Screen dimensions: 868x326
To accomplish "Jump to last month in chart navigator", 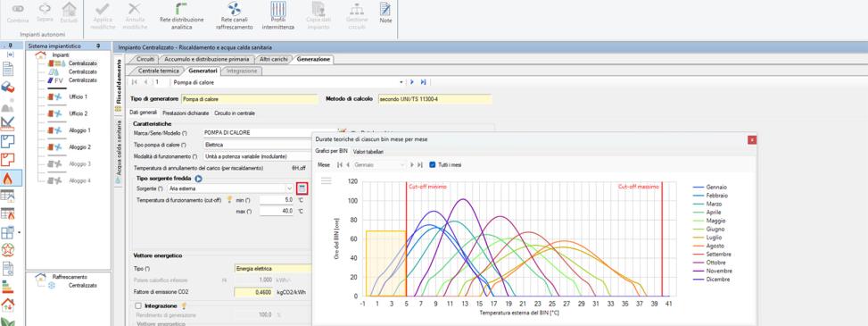I will [420, 165].
